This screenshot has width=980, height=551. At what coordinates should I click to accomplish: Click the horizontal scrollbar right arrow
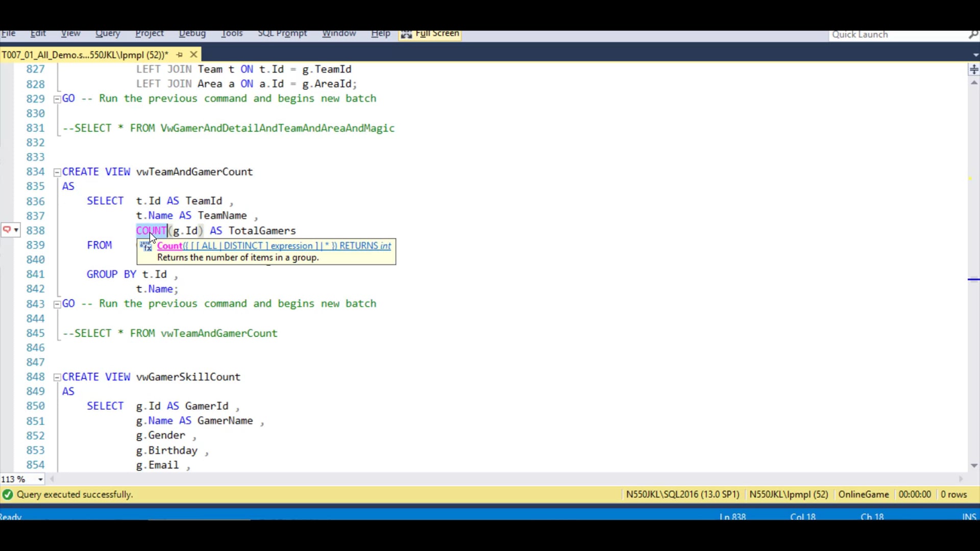tap(961, 480)
